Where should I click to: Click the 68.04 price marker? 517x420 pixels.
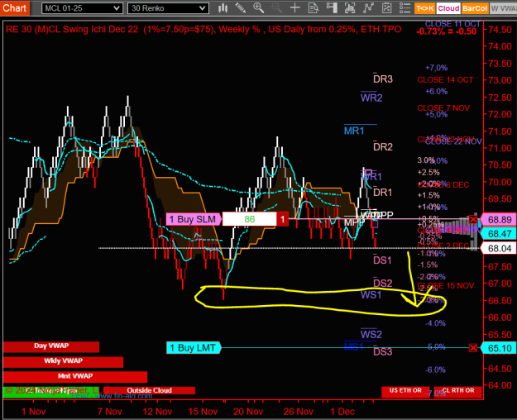pyautogui.click(x=498, y=248)
